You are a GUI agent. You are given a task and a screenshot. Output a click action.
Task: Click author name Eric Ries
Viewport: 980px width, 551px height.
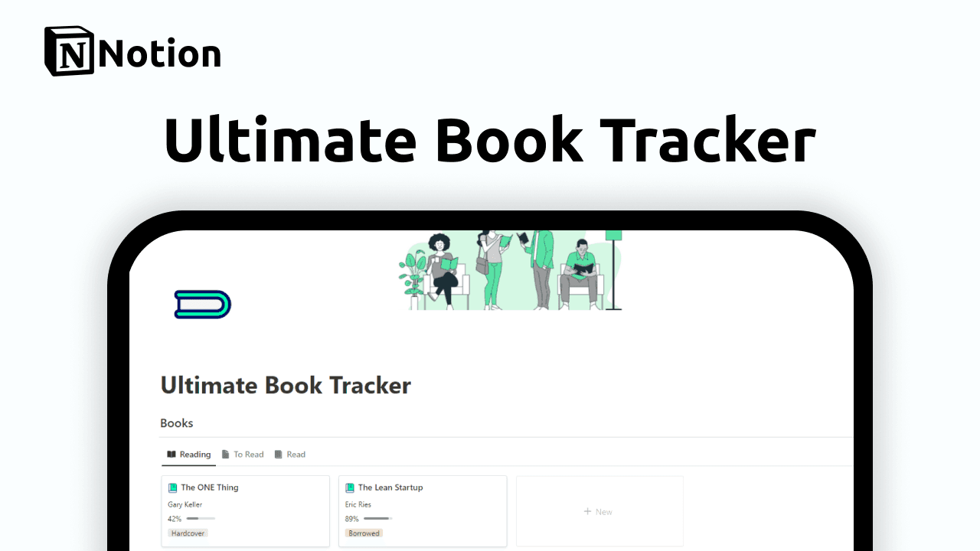click(358, 504)
